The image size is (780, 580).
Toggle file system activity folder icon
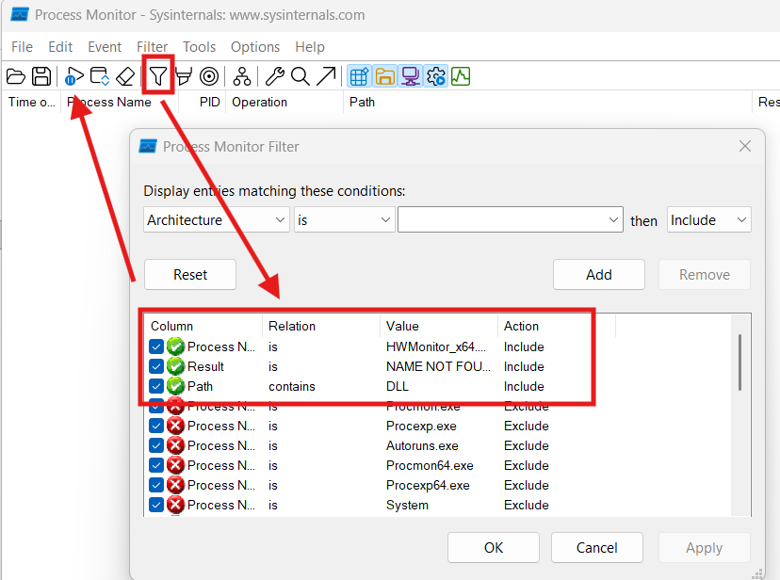click(385, 77)
